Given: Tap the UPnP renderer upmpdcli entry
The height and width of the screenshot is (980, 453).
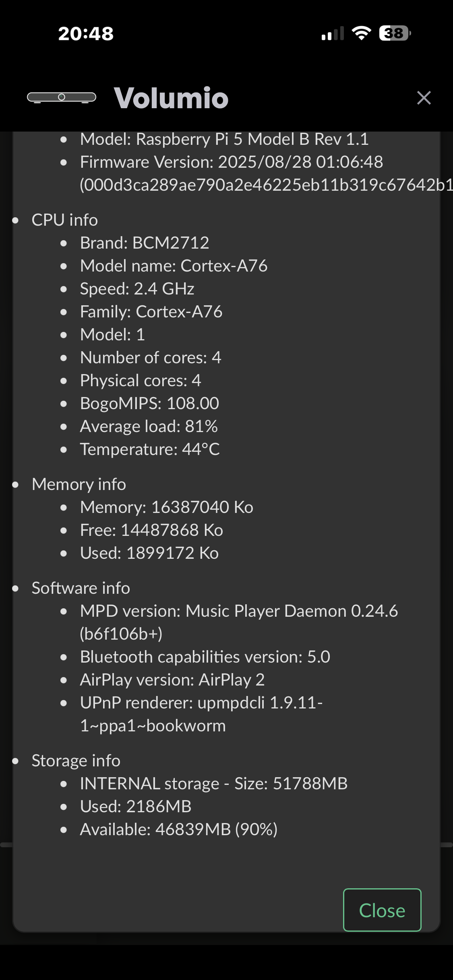Looking at the screenshot, I should pyautogui.click(x=201, y=703).
